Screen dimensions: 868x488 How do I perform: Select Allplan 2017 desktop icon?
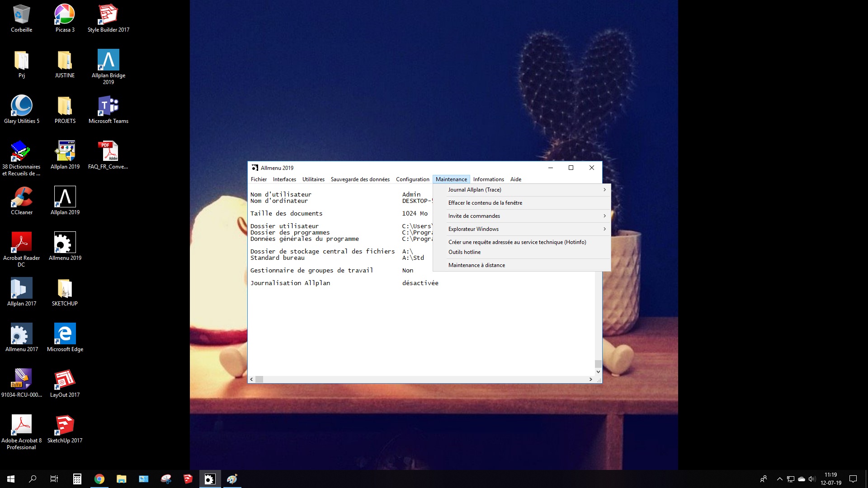[x=21, y=292]
